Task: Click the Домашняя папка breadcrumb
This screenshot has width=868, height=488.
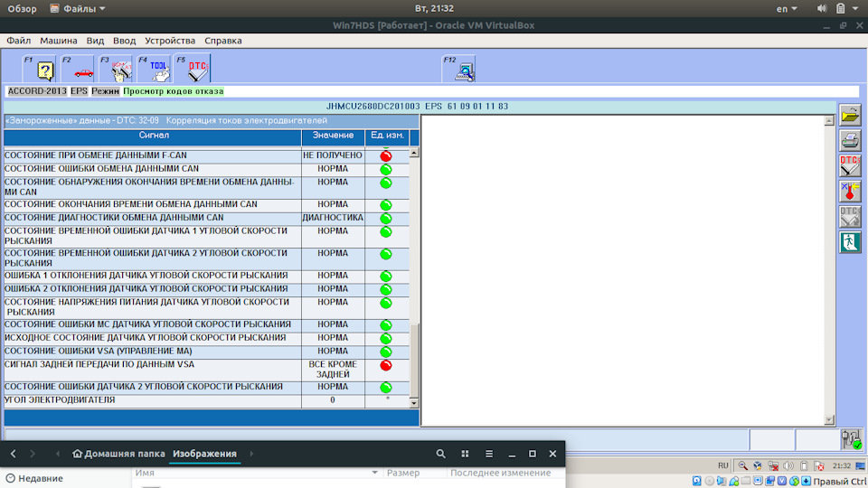Action: click(x=118, y=454)
